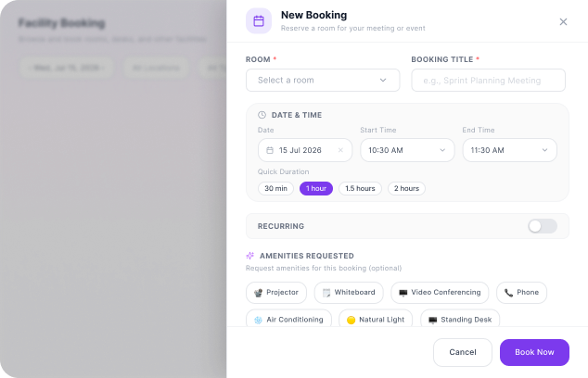This screenshot has height=378, width=588.
Task: Select the Phone amenity chip
Action: point(521,293)
